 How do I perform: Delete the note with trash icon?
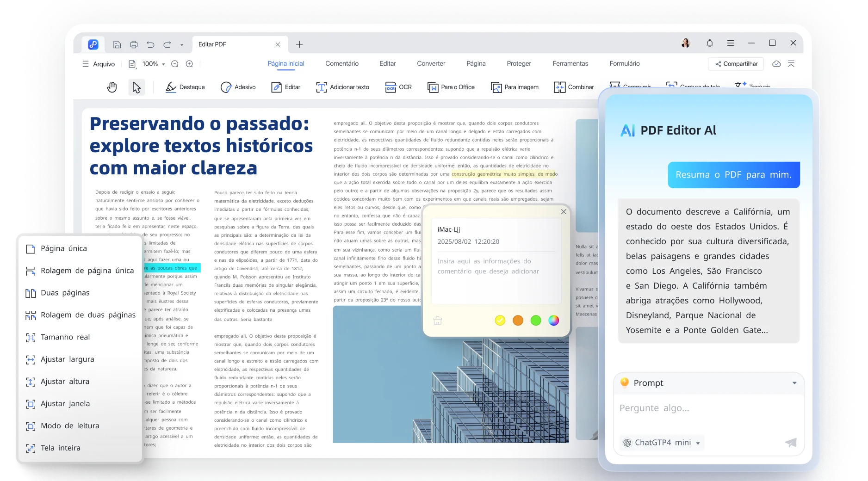pos(437,321)
